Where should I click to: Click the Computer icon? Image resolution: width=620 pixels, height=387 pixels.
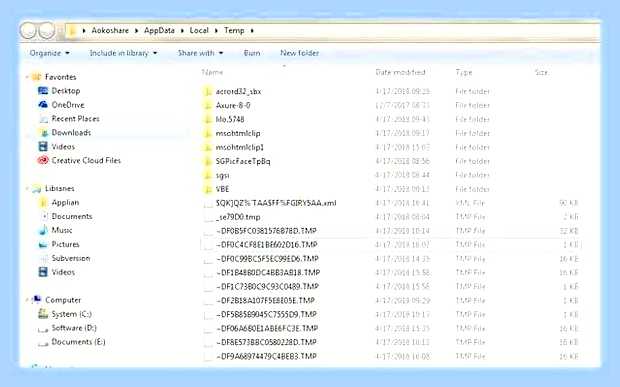click(37, 300)
